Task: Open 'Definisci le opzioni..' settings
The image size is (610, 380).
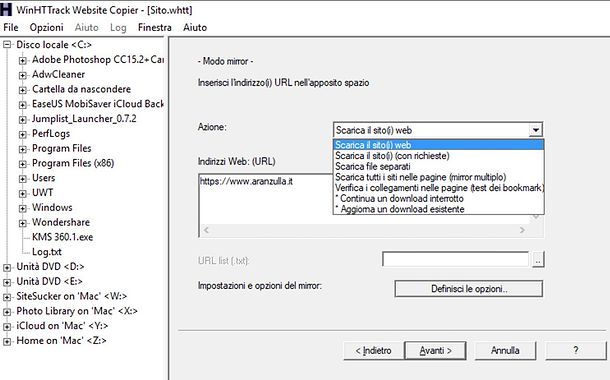Action: 469,289
